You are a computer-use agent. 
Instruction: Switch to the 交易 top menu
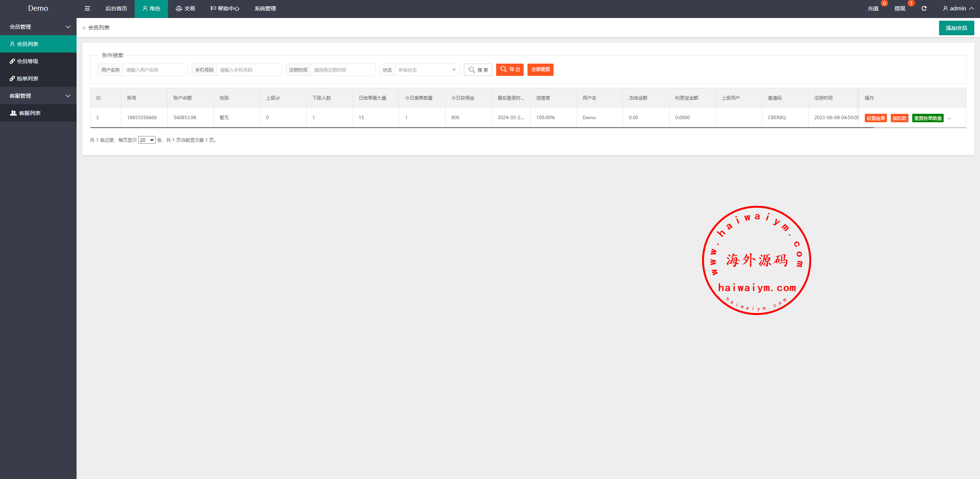[185, 8]
